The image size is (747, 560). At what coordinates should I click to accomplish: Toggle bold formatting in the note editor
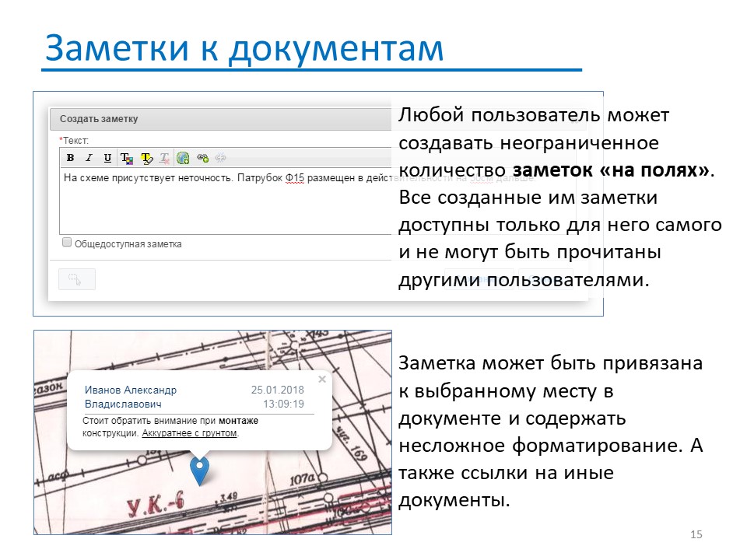coord(71,158)
